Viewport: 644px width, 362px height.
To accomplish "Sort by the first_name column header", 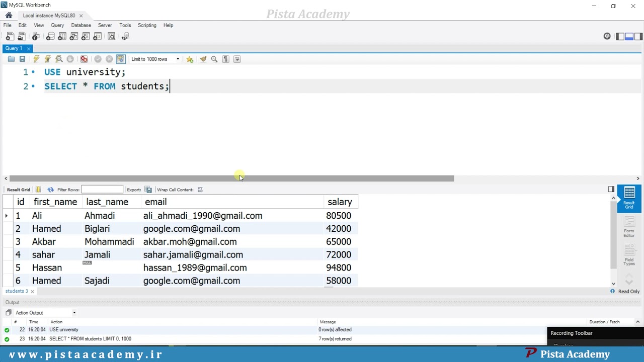I will [x=55, y=202].
